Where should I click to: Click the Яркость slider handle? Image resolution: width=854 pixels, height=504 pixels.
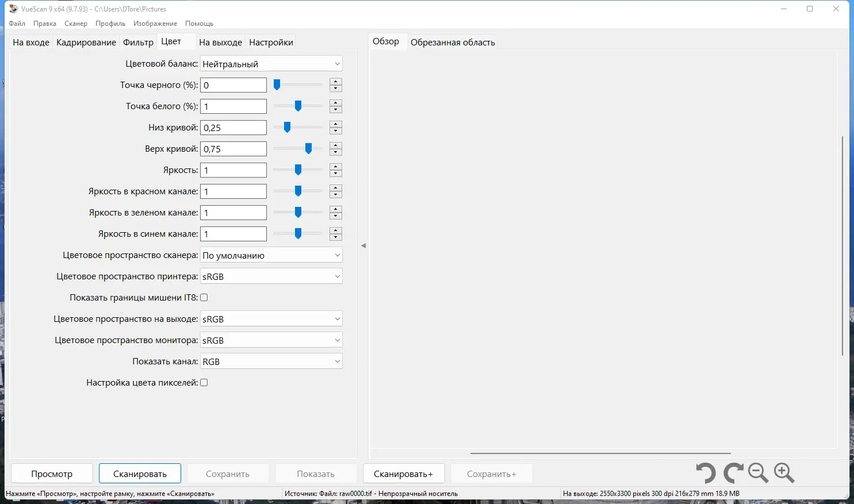click(x=298, y=170)
